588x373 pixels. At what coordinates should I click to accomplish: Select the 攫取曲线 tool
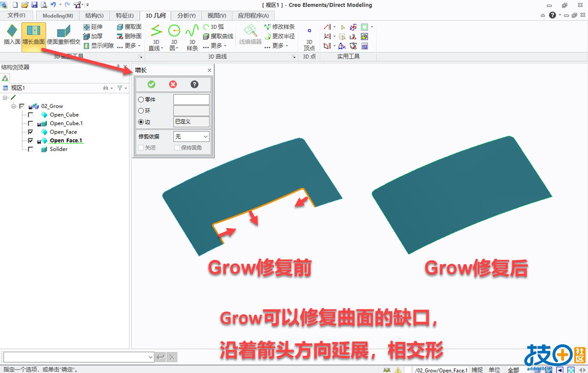pos(218,36)
